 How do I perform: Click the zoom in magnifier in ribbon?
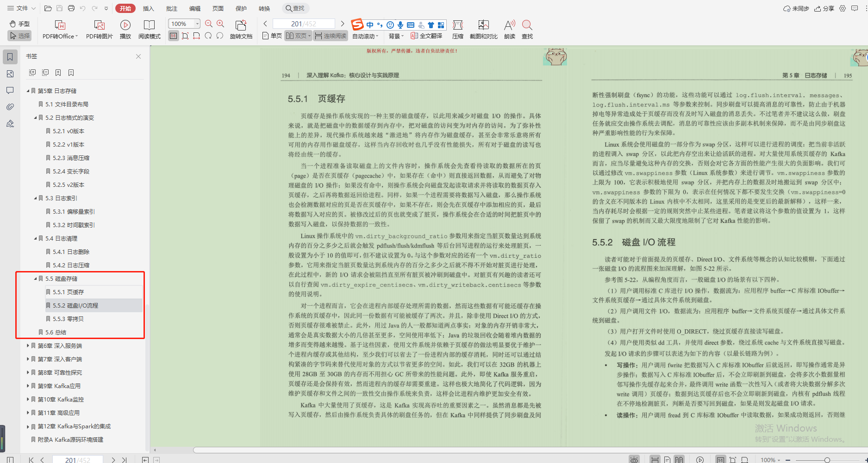pos(220,24)
